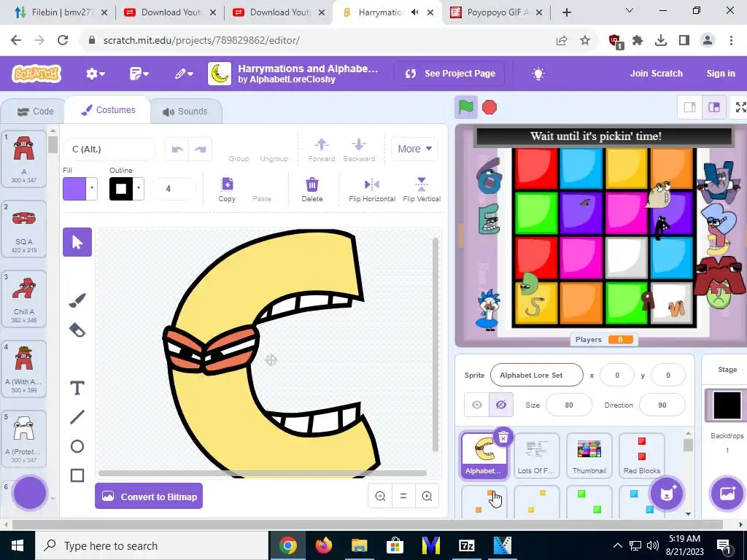Open the File menu dropdown
This screenshot has height=560, width=747.
(x=139, y=74)
